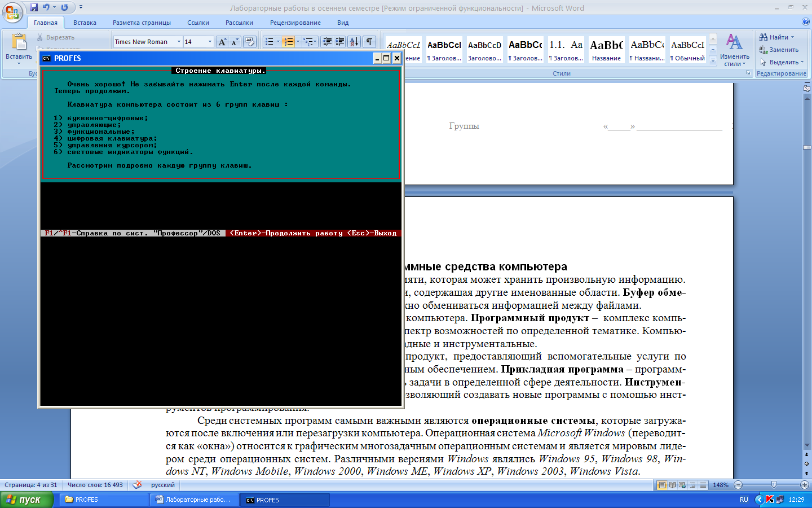Open Изменить стили menu

pyautogui.click(x=734, y=50)
